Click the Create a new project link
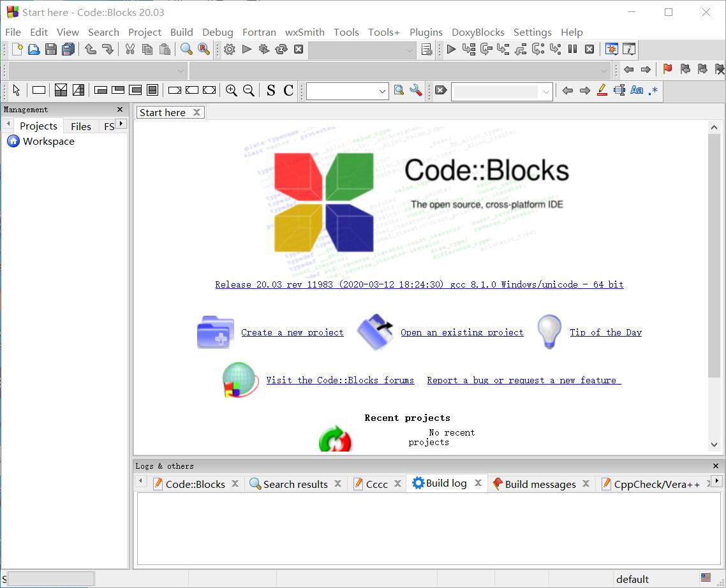This screenshot has height=588, width=726. (x=292, y=332)
